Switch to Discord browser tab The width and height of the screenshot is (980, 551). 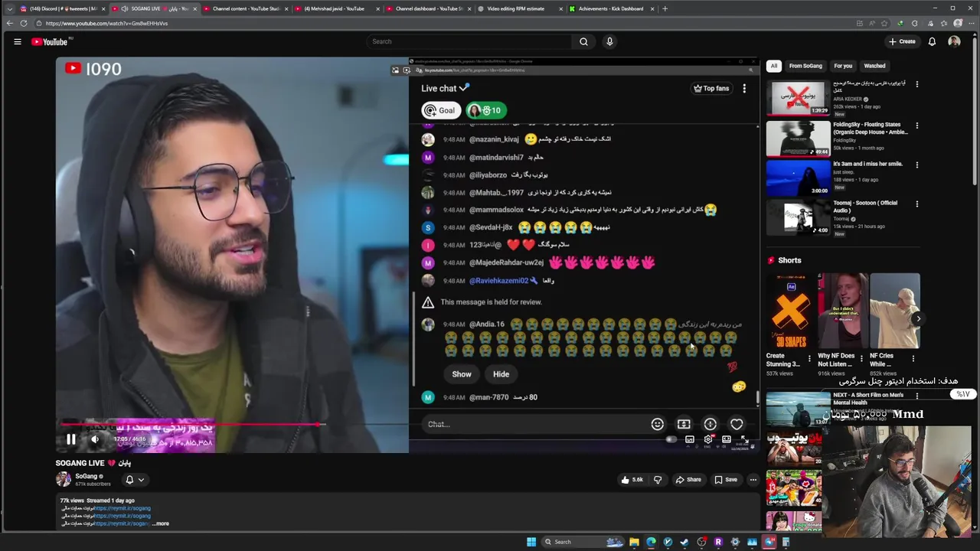[64, 8]
